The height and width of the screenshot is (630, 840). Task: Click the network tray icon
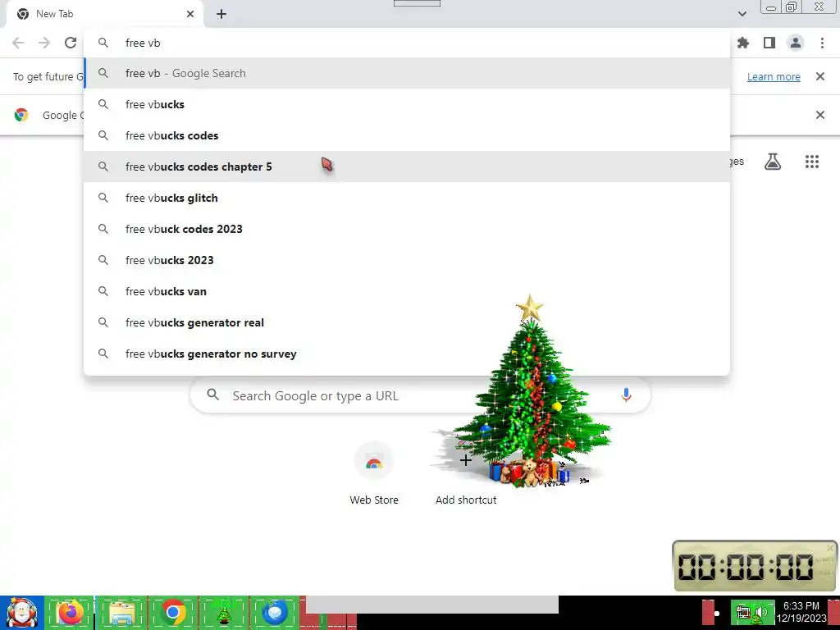pyautogui.click(x=743, y=612)
